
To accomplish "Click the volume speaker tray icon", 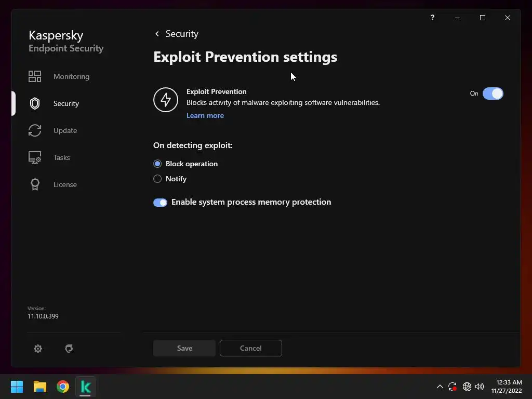I will (x=480, y=387).
